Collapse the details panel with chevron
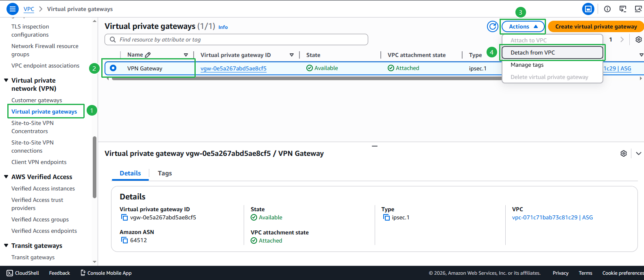The height and width of the screenshot is (280, 644). point(639,153)
